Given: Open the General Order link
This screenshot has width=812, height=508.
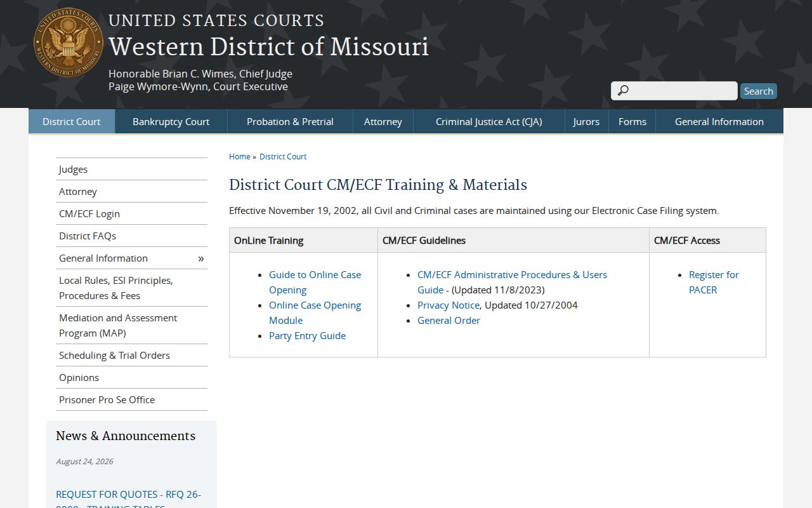Looking at the screenshot, I should point(449,320).
